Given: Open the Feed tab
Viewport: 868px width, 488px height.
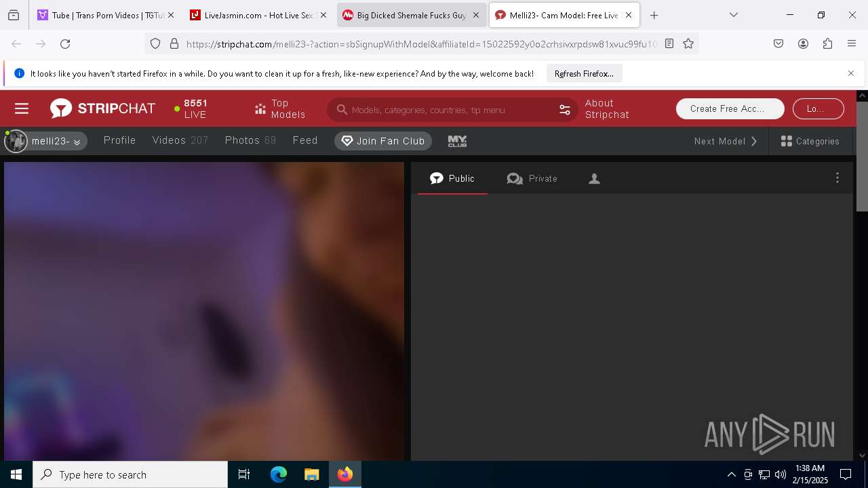Looking at the screenshot, I should pyautogui.click(x=305, y=140).
